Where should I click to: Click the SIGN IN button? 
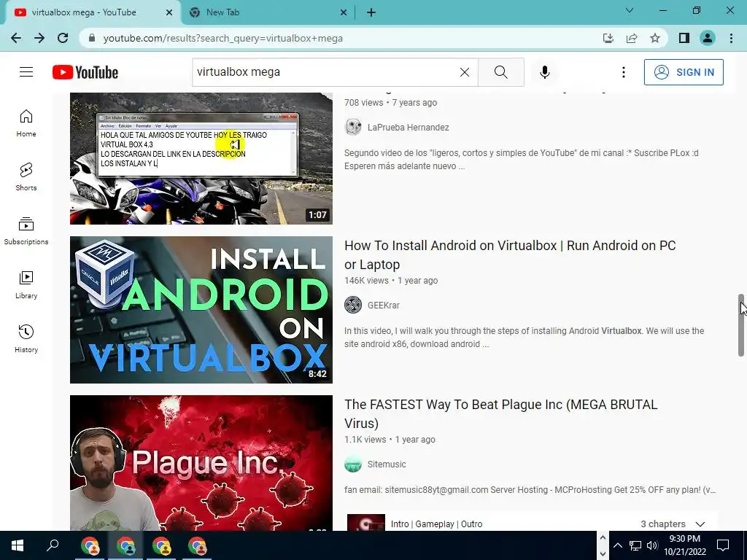684,72
